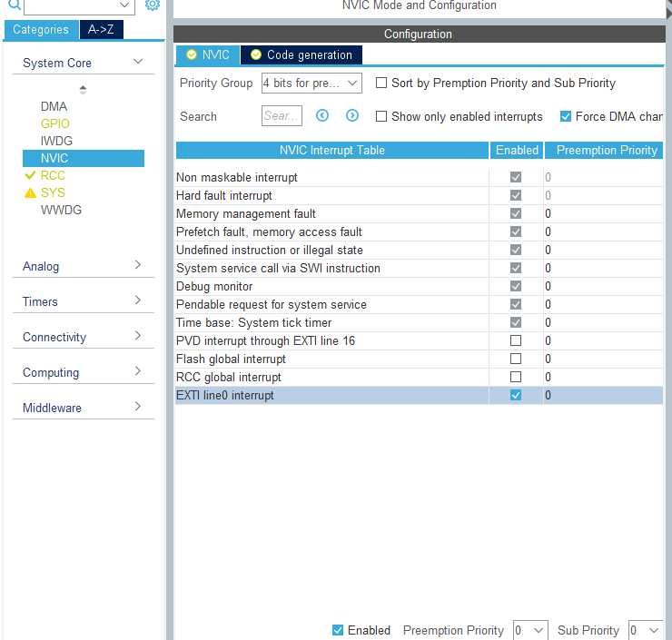
Task: Select SYS in System Core list
Action: point(53,192)
